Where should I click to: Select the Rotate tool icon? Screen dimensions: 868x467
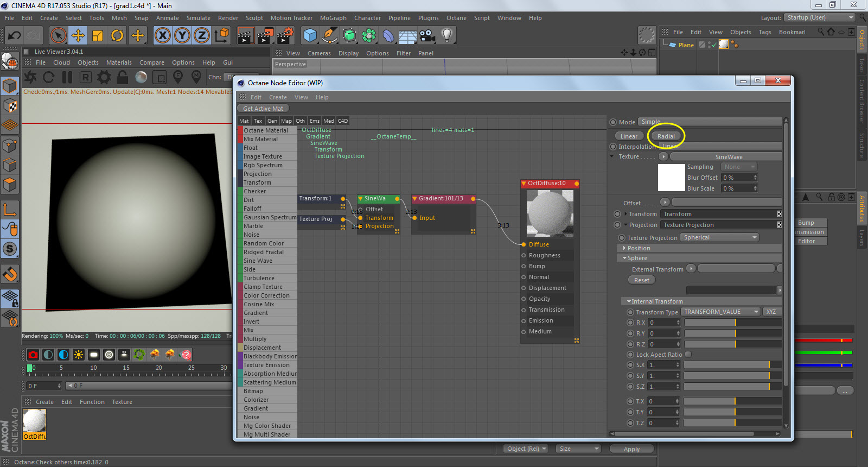pyautogui.click(x=117, y=36)
